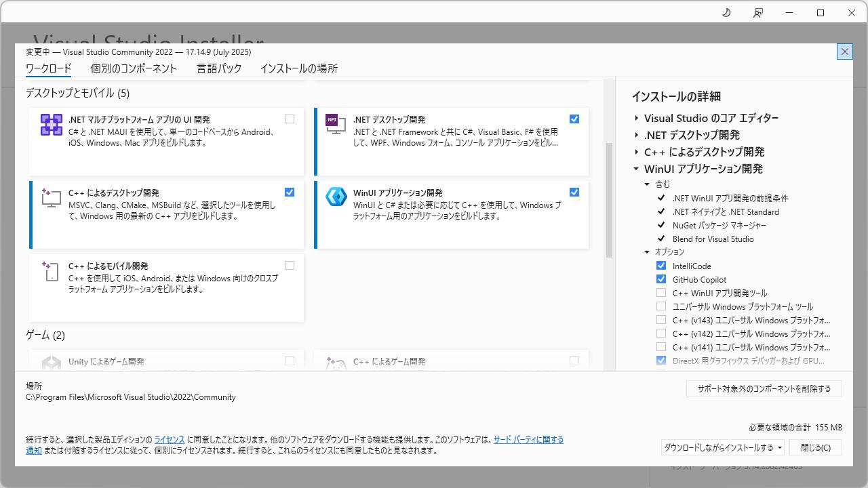Click the C++ によるモバイル開発 workload icon
This screenshot has width=868, height=488.
pos(52,271)
